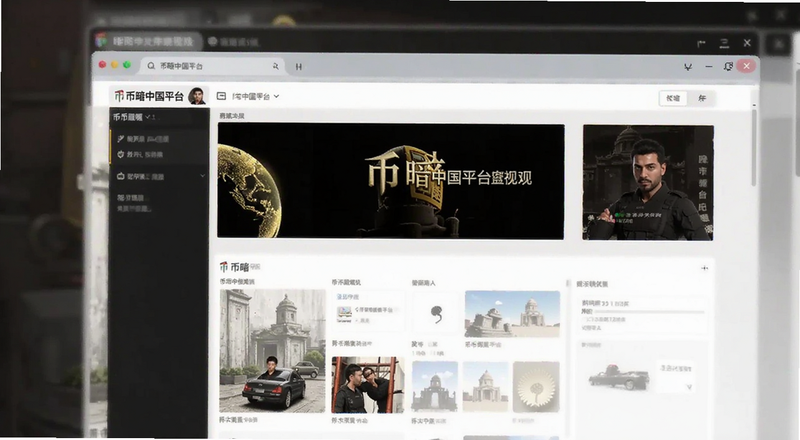The image size is (800, 440).
Task: Open the golden globe main banner
Action: [391, 181]
